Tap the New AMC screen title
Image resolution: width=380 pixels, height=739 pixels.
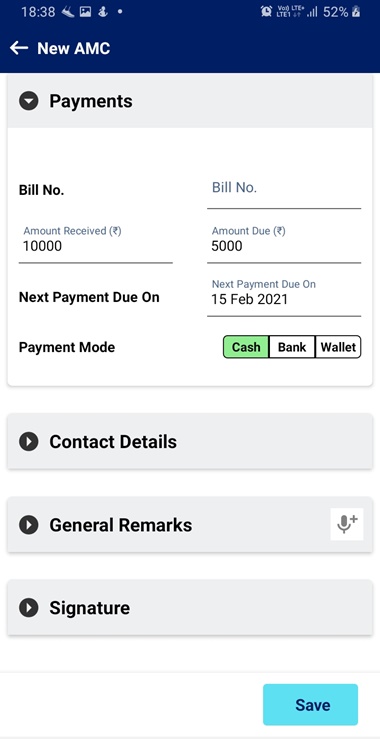[74, 48]
